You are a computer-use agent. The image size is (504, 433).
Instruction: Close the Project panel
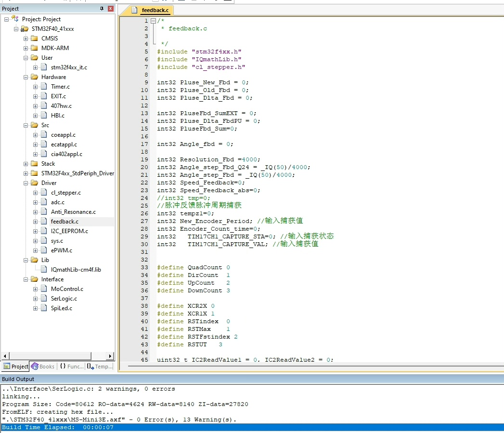point(111,9)
